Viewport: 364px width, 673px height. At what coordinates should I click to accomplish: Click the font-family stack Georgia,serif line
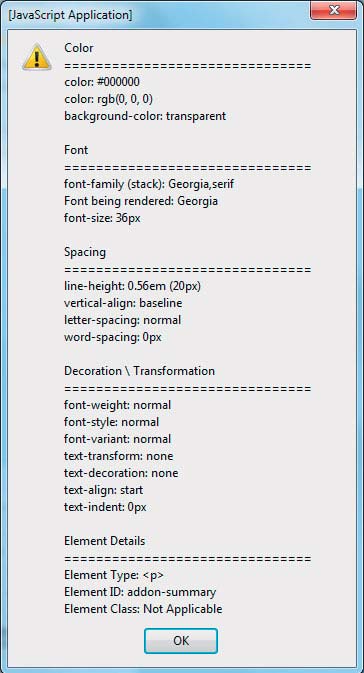coord(149,184)
